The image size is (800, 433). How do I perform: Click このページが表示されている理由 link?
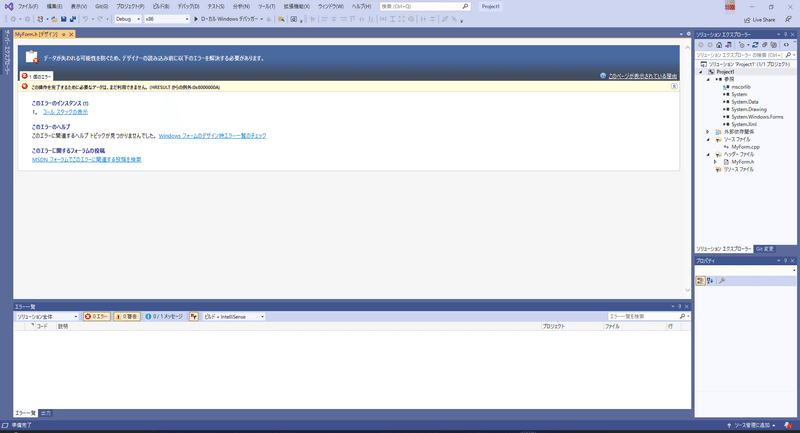pyautogui.click(x=642, y=76)
